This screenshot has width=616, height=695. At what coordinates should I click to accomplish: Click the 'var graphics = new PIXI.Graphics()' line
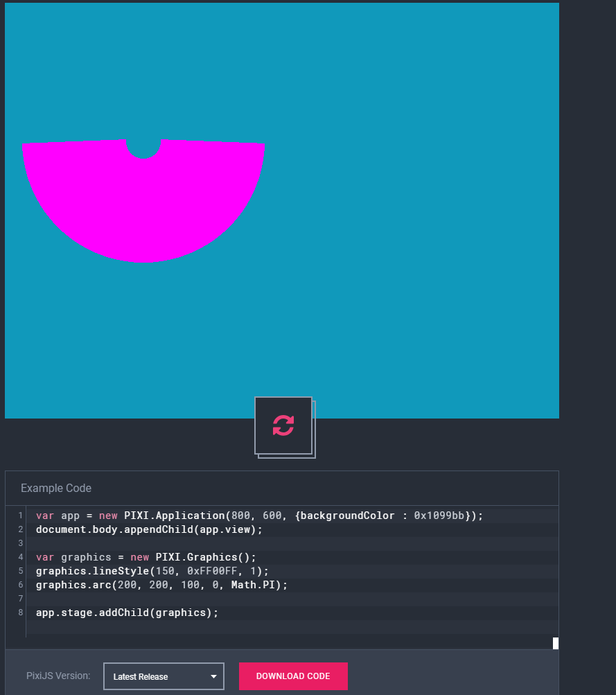coord(146,556)
